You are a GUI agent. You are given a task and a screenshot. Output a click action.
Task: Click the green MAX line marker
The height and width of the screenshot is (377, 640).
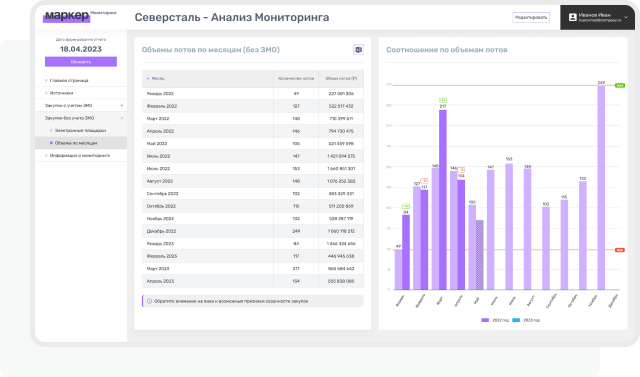tap(620, 85)
